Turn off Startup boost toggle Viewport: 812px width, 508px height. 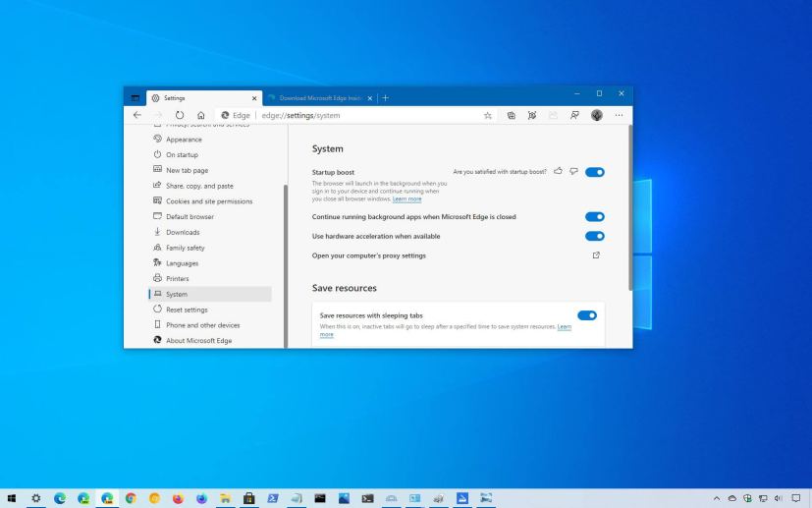pos(594,172)
